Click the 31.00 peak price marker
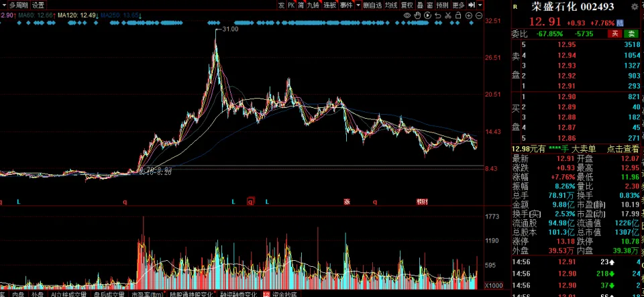This screenshot has height=297, width=644. click(230, 29)
